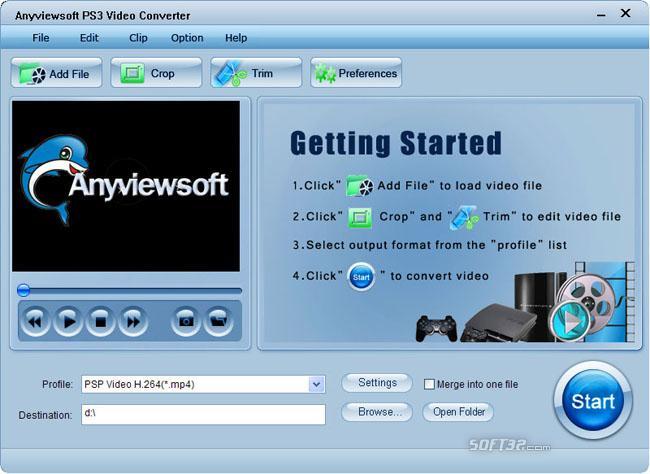Image resolution: width=650 pixels, height=474 pixels.
Task: Click the Add File toolbar button
Action: click(x=56, y=73)
